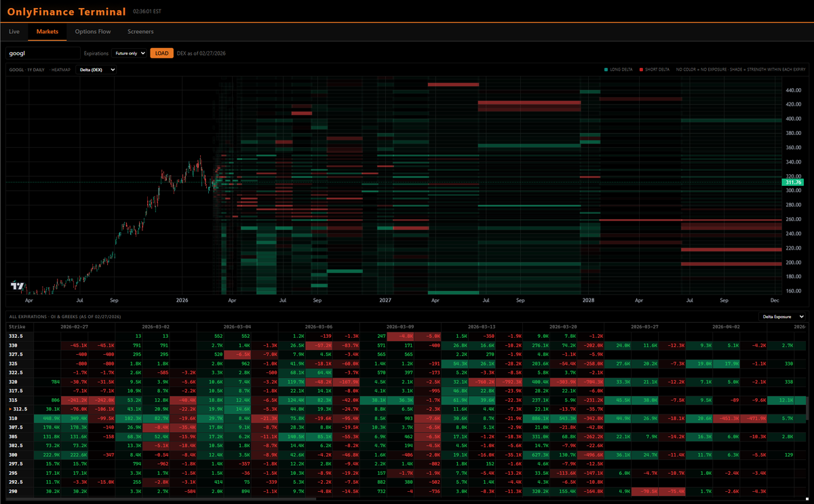The width and height of the screenshot is (814, 504).
Task: Select the 2026-03-02 expiration column header
Action: tap(156, 326)
